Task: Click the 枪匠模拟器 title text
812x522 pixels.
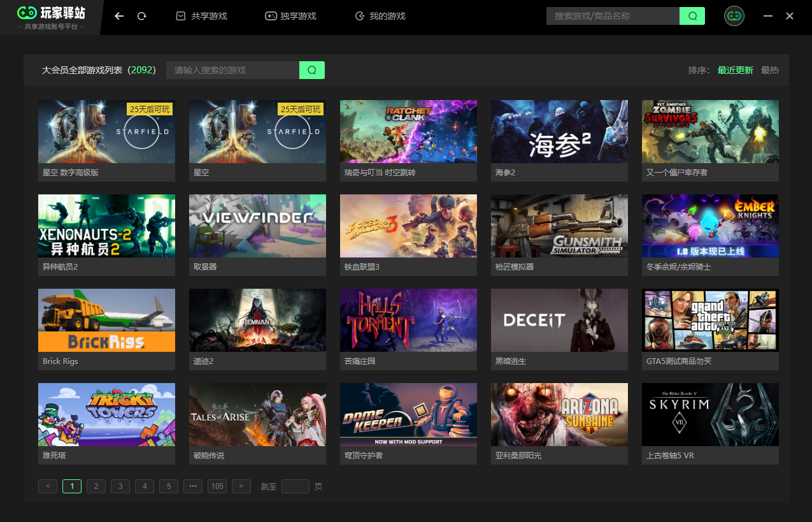Action: pos(515,267)
